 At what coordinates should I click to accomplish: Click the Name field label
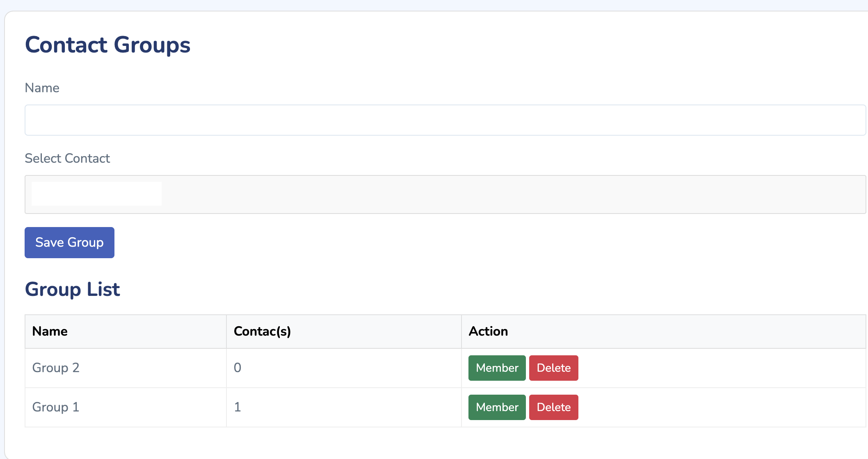[42, 88]
